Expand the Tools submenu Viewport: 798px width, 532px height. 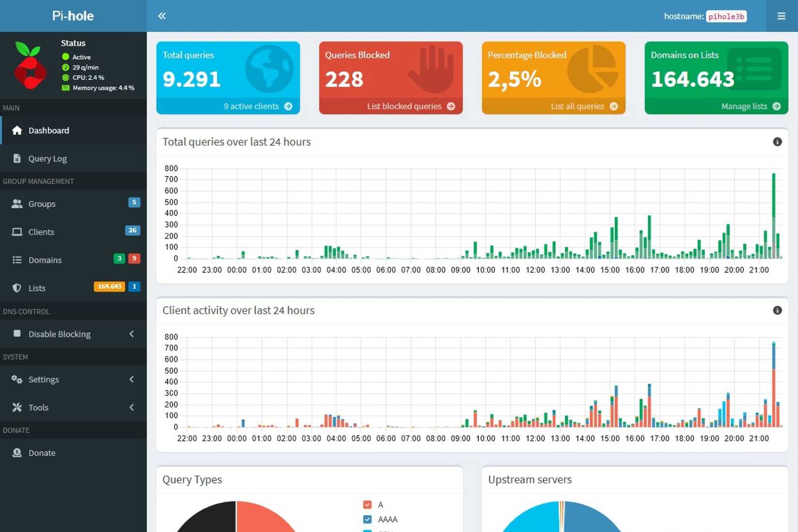131,407
